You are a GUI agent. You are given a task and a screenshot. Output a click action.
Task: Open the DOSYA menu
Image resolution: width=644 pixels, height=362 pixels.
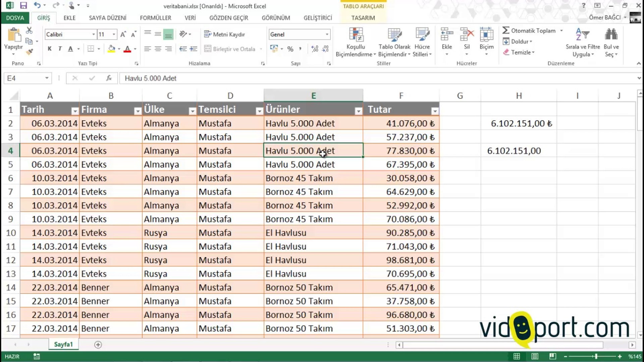click(x=15, y=18)
